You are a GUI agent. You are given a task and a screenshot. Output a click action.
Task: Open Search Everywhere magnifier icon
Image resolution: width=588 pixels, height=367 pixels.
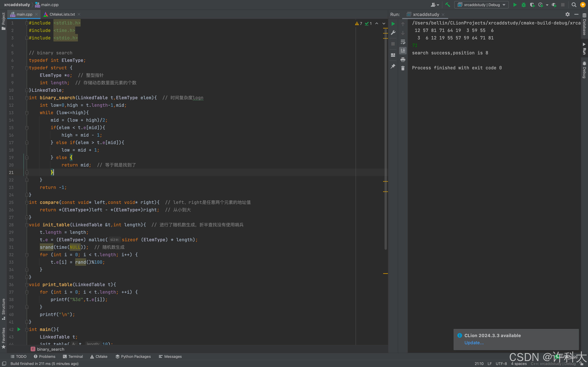tap(574, 5)
